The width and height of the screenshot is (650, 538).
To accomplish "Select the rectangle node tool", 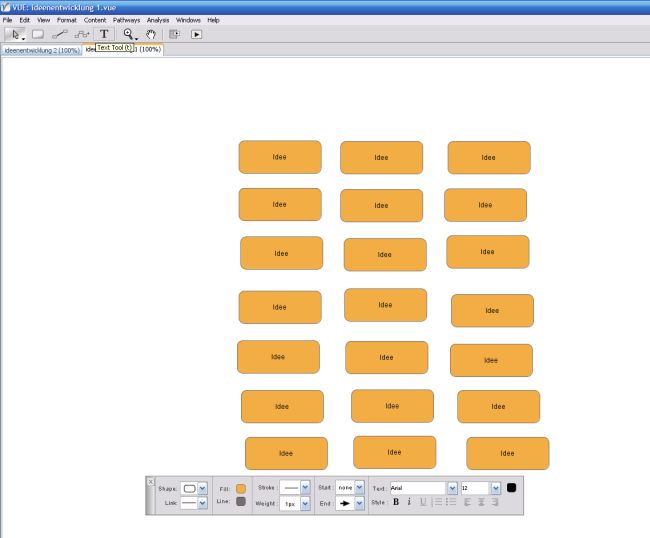I will coord(38,34).
